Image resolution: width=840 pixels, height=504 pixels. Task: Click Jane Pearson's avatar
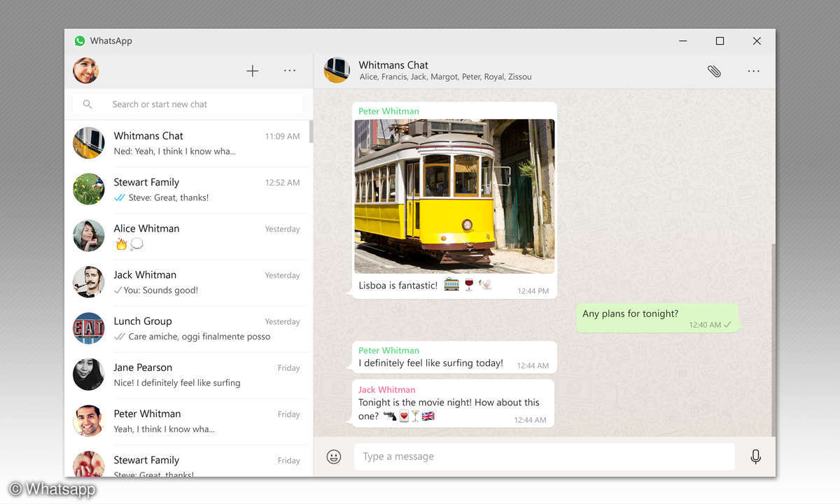[x=89, y=374]
